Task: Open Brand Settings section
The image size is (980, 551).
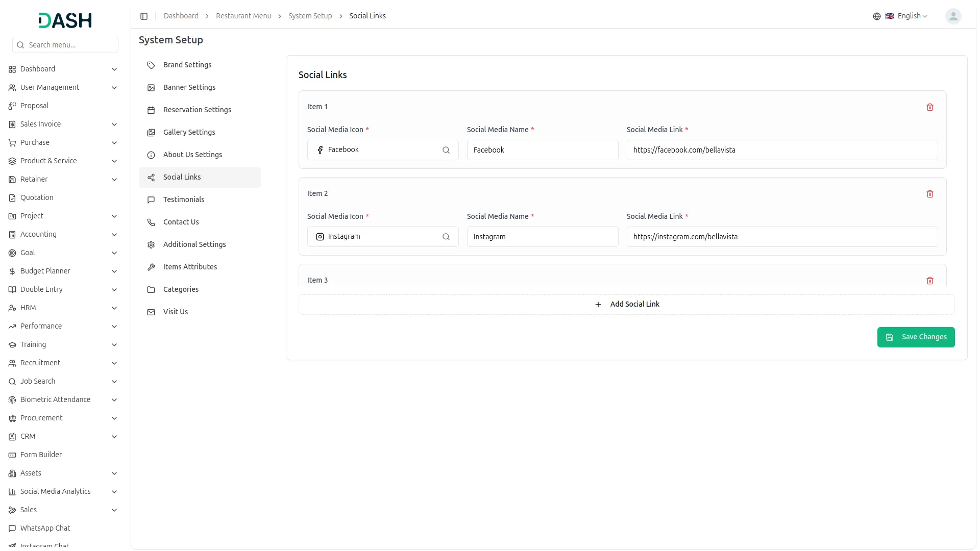Action: point(187,65)
